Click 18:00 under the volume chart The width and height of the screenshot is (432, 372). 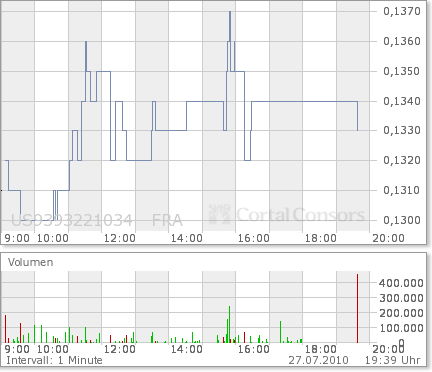pos(321,349)
